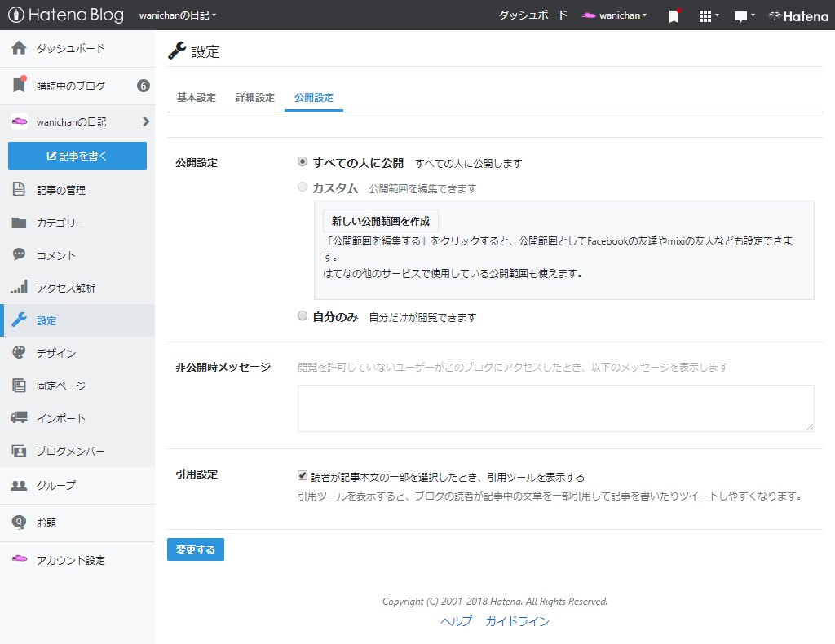835x644 pixels.
Task: Open ダッシュボード in the sidebar
Action: point(77,48)
